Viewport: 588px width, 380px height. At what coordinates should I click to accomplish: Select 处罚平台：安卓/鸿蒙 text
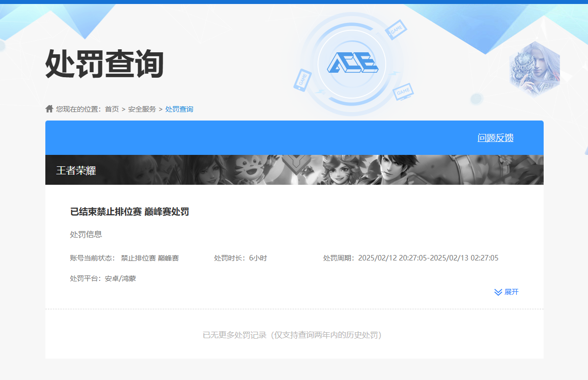[x=103, y=278]
